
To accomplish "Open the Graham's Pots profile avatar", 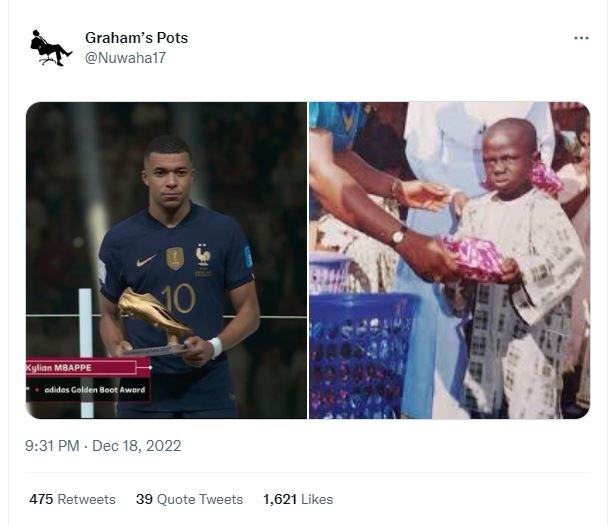I will coord(50,47).
